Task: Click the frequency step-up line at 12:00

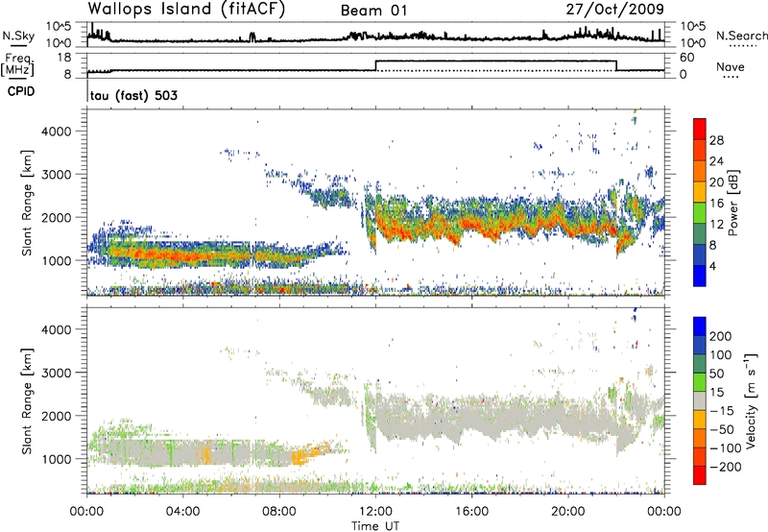Action: (x=375, y=65)
